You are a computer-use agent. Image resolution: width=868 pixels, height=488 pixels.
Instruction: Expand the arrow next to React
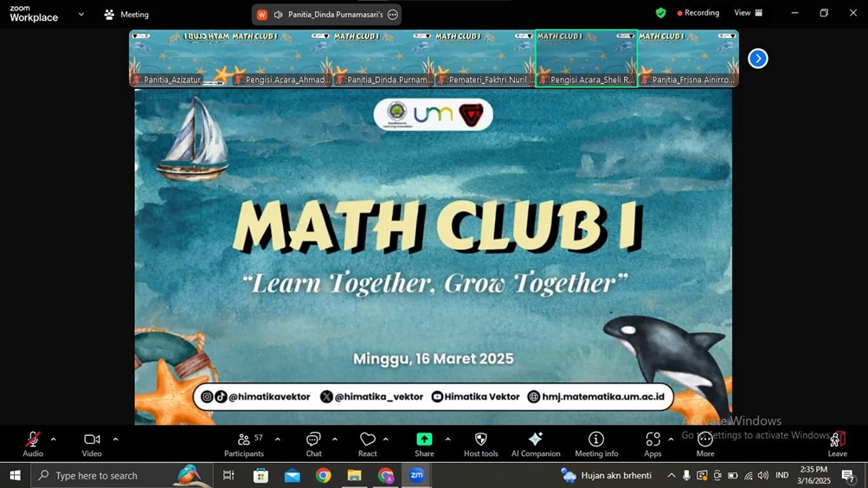(385, 440)
